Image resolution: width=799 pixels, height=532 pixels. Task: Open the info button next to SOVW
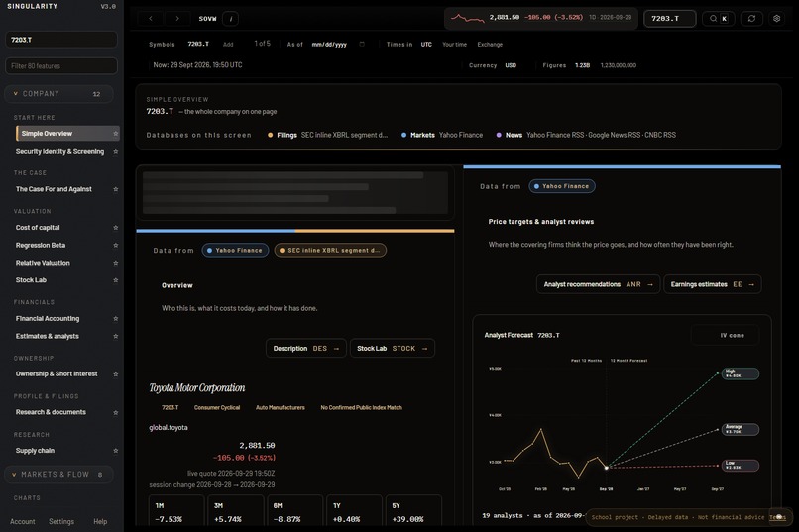tap(230, 18)
